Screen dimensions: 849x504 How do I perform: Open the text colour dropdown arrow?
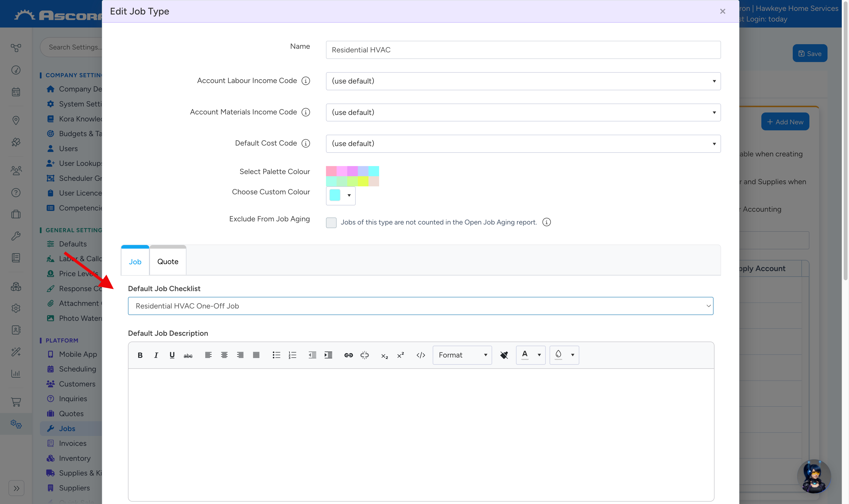(x=539, y=355)
